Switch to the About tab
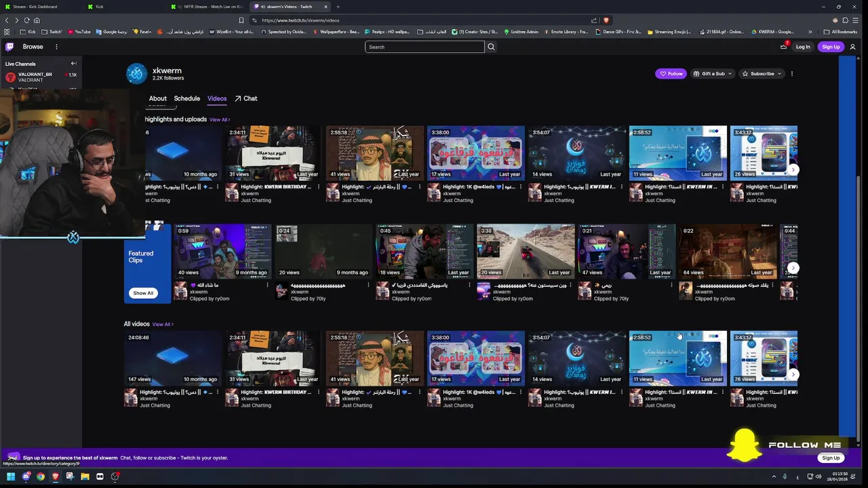The image size is (868, 488). (x=157, y=98)
